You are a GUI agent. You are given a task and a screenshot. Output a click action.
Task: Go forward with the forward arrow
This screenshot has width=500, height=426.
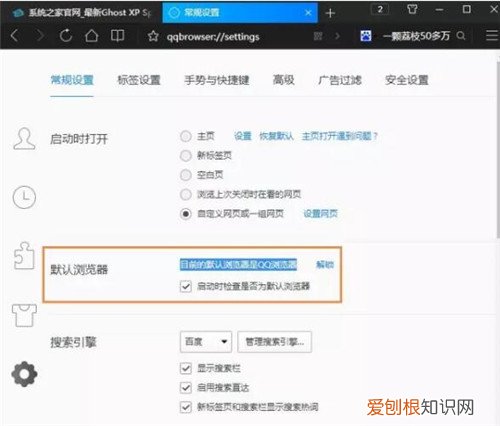coord(40,35)
